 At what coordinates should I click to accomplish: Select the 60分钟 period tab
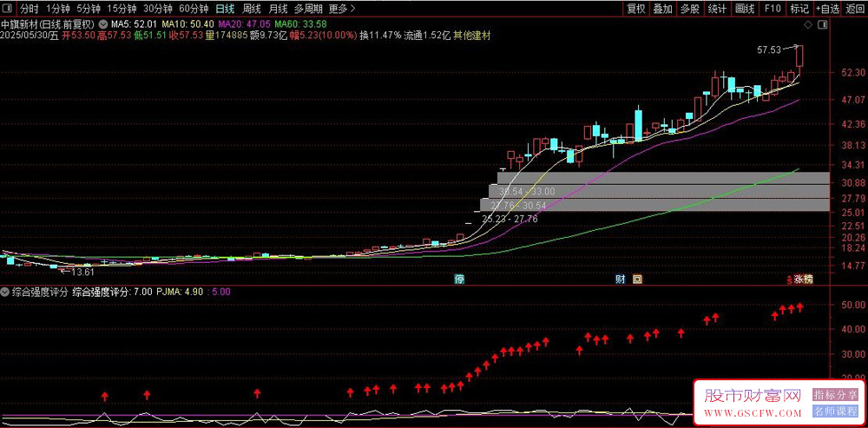coord(194,9)
